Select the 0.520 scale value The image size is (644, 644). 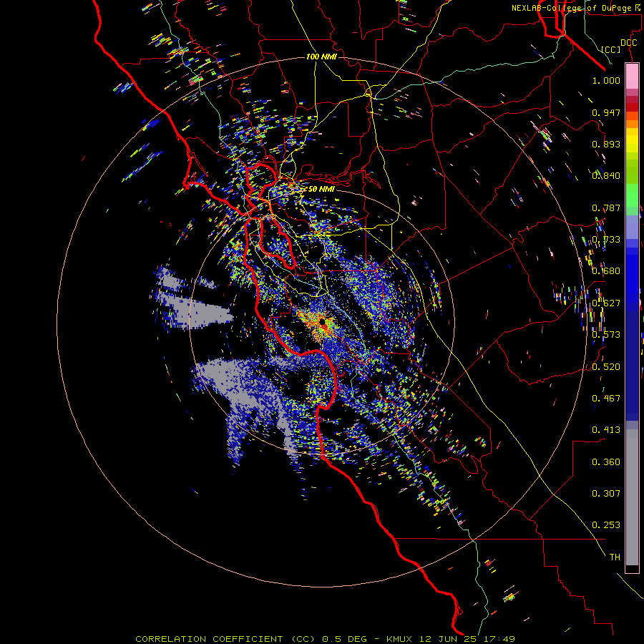[x=606, y=367]
